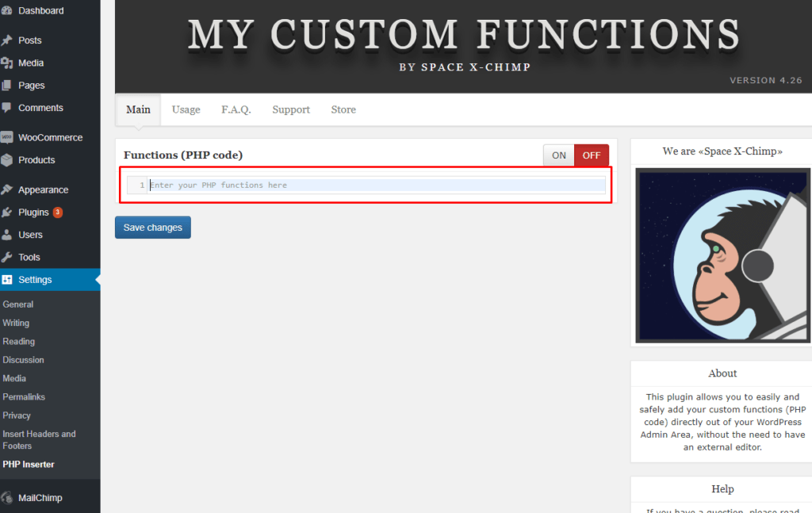
Task: Open the Usage tab
Action: tap(186, 109)
